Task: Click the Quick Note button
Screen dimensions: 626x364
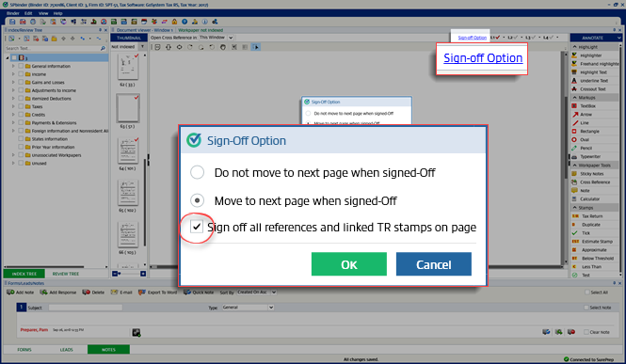Action: 199,293
